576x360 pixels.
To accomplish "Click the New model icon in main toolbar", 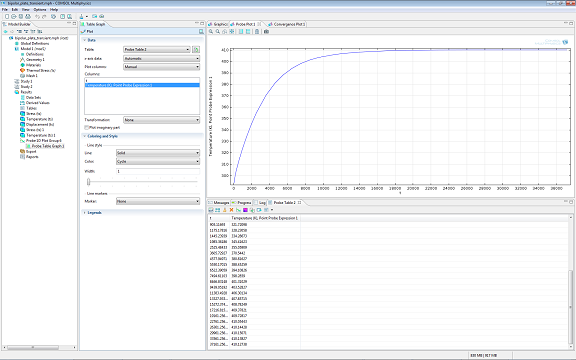I will click(x=7, y=17).
